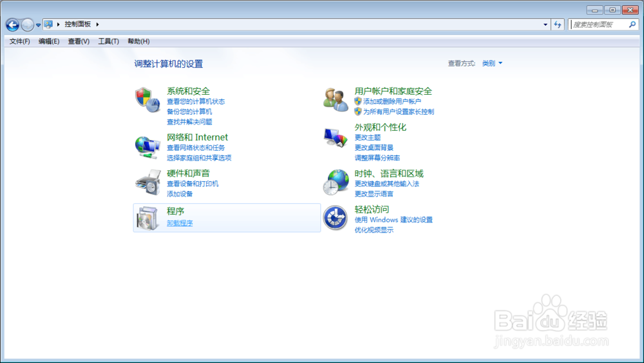Image resolution: width=644 pixels, height=363 pixels.
Task: Click shield icon beside 为所有用户设置家长控制
Action: pos(357,112)
